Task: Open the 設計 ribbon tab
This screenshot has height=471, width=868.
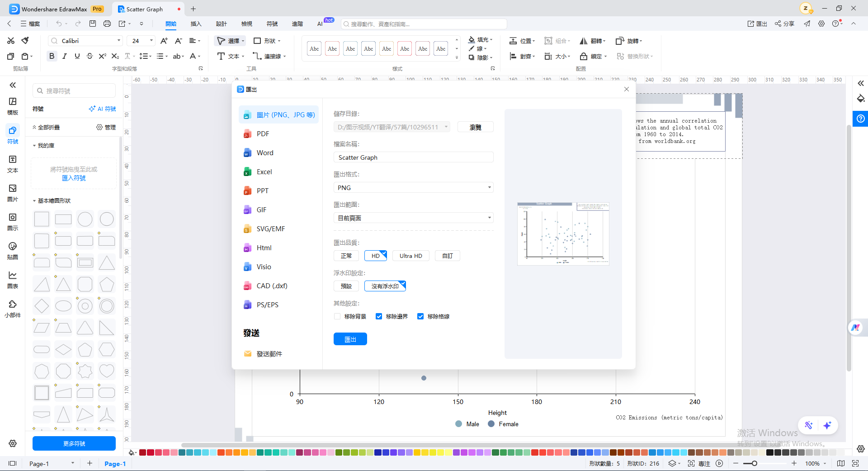Action: tap(222, 24)
